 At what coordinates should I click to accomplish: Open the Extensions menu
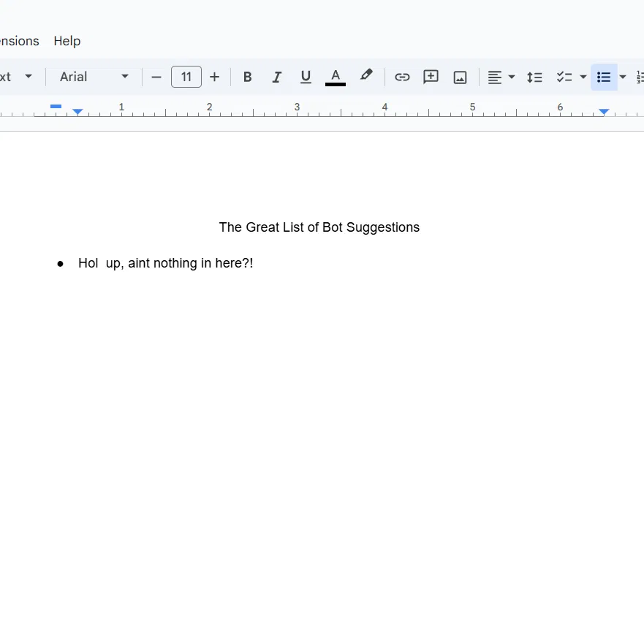18,41
